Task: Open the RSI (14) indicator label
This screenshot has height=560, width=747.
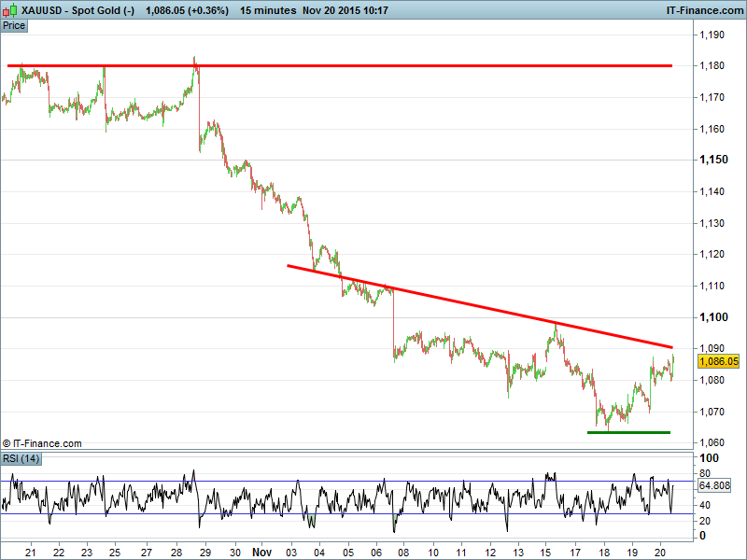Action: coord(21,458)
